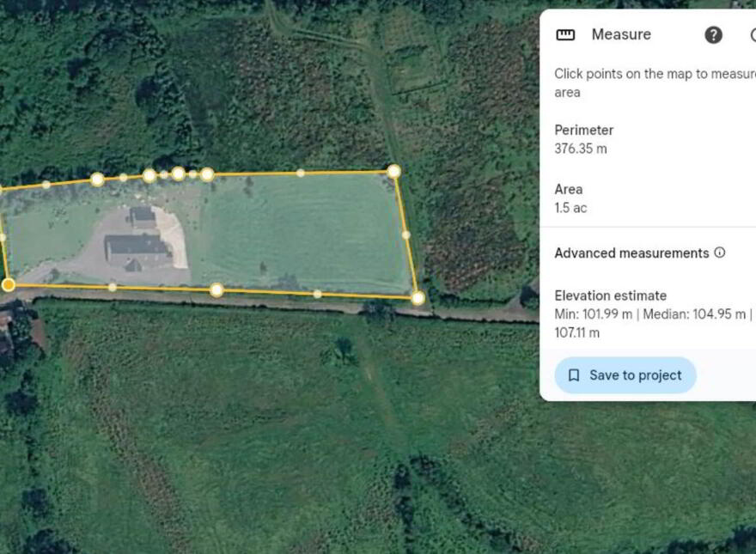This screenshot has width=756, height=554.
Task: Open the help icon in Measure panel
Action: 713,34
